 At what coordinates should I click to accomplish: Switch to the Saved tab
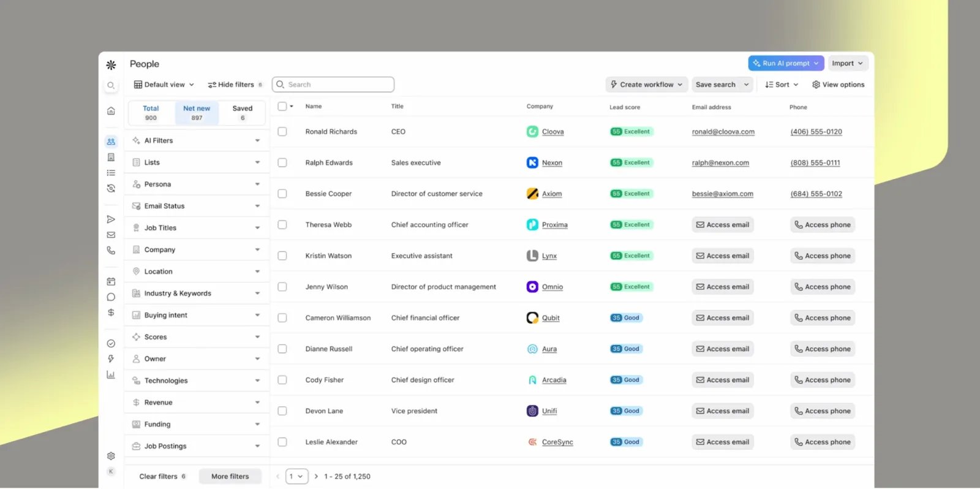tap(243, 113)
